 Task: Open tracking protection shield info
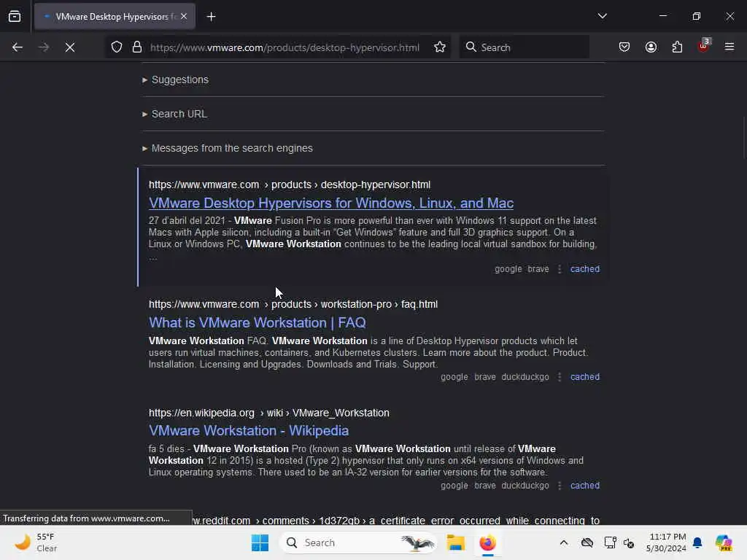117,47
